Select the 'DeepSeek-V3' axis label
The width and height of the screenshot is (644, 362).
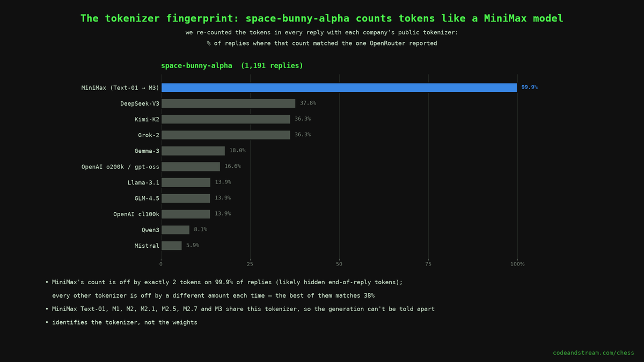(x=140, y=104)
